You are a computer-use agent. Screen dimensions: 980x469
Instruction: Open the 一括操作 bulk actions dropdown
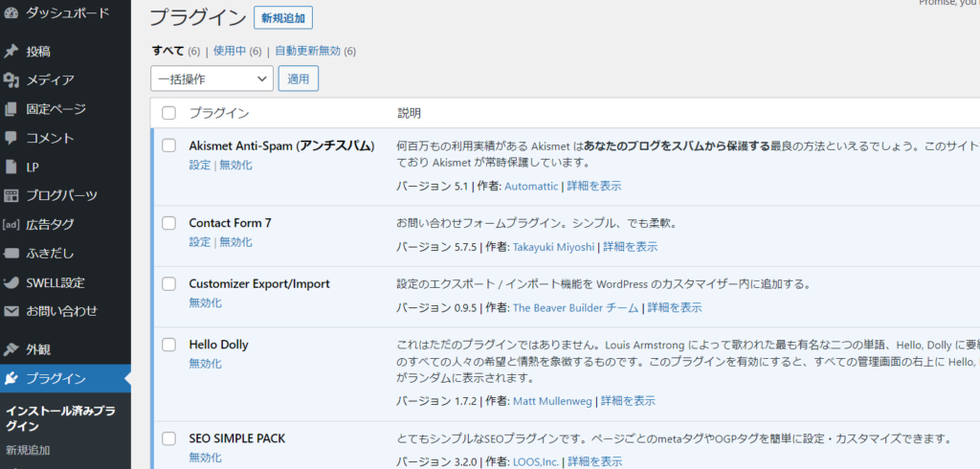[212, 78]
